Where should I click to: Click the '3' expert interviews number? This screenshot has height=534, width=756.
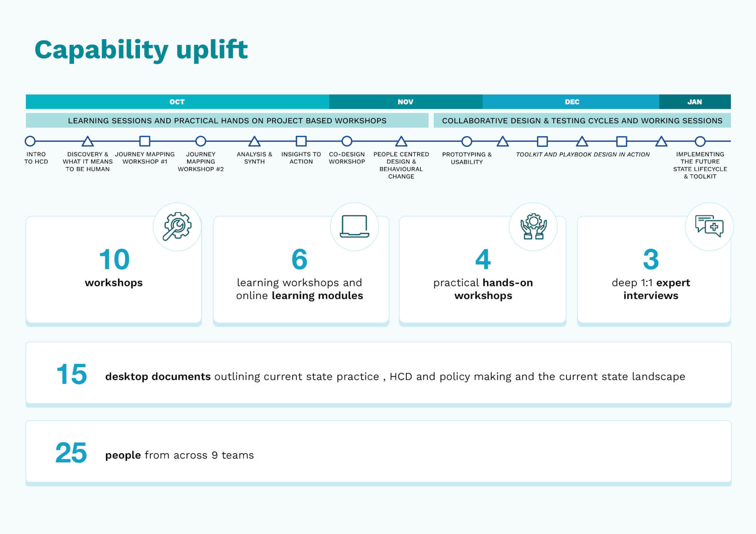tap(651, 259)
